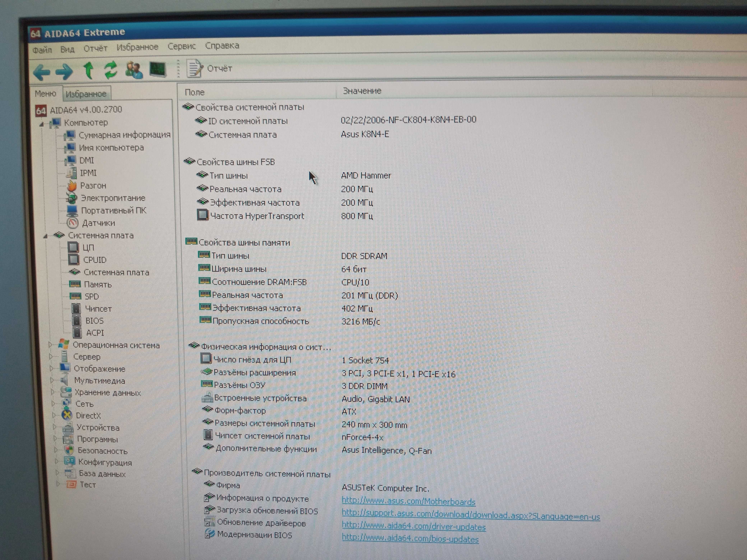This screenshot has width=747, height=560.
Task: Open the support.asus.com BIOS download link
Action: click(471, 515)
